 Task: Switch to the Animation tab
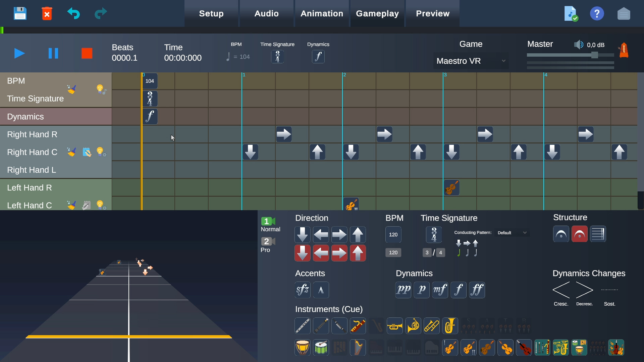click(x=321, y=13)
